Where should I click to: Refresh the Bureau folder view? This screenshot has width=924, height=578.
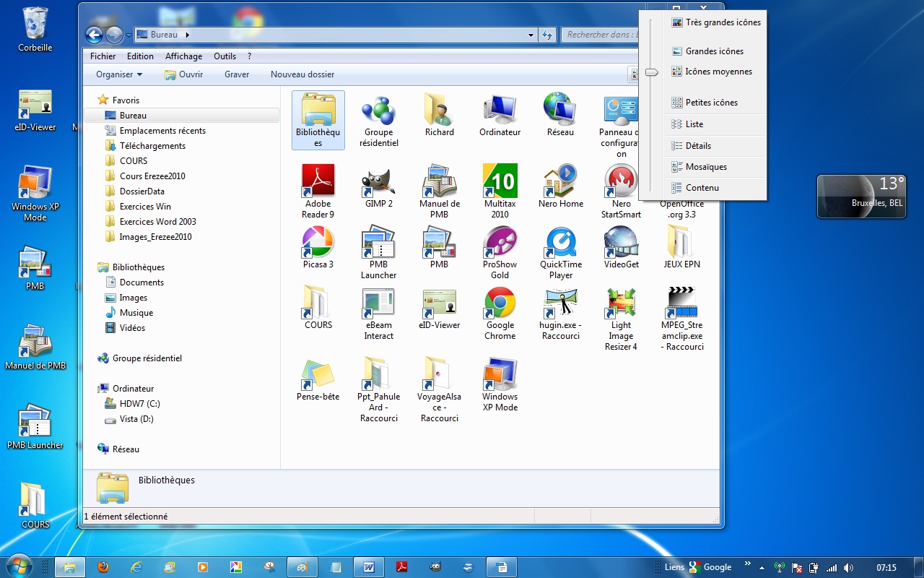coord(547,35)
